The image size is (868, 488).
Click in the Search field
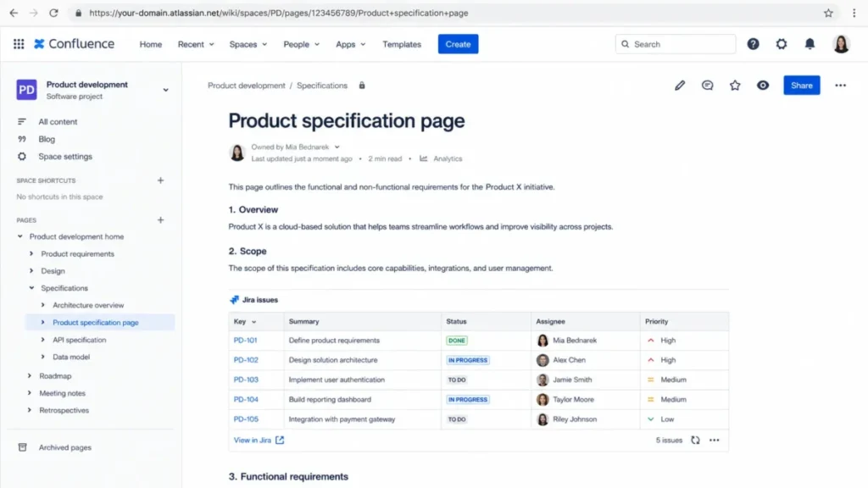(676, 44)
